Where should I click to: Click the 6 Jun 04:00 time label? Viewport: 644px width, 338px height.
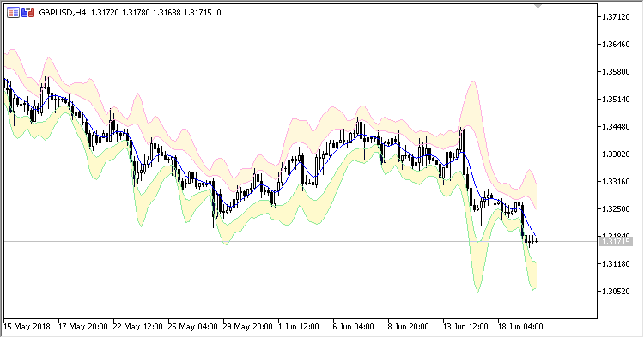pyautogui.click(x=353, y=327)
